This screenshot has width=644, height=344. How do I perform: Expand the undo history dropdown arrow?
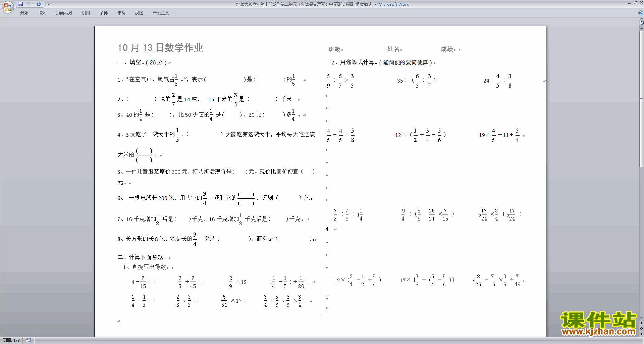(x=33, y=4)
